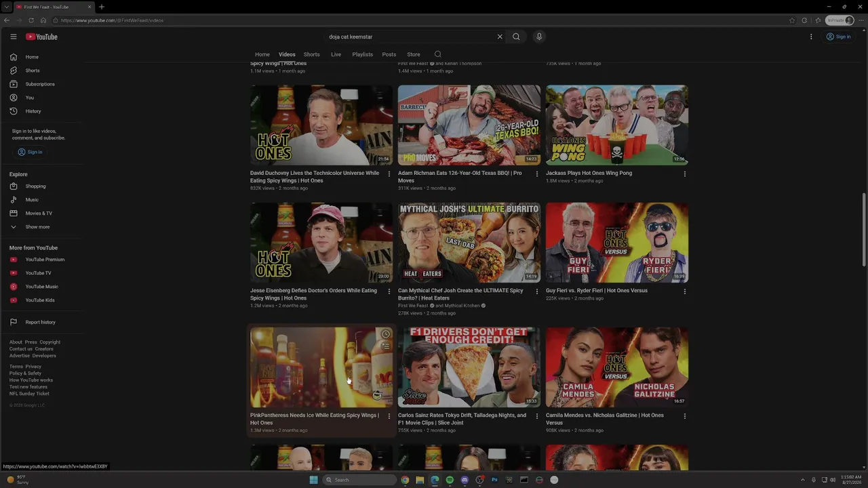Clear the search box with the X

(500, 37)
